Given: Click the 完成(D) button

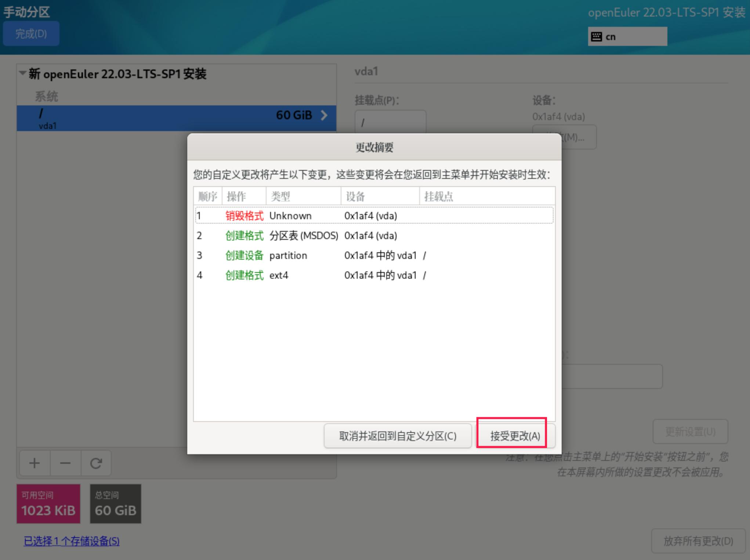Looking at the screenshot, I should (x=31, y=33).
